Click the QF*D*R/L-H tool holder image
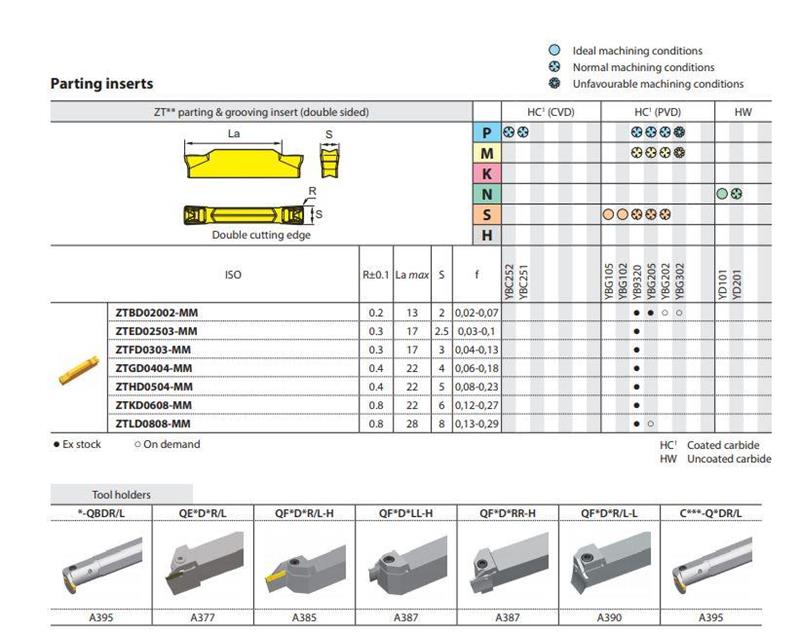Viewport: 800px width, 632px height. (x=300, y=565)
